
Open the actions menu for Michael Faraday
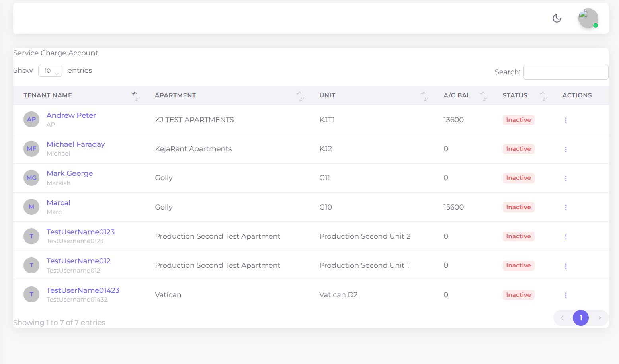point(566,149)
